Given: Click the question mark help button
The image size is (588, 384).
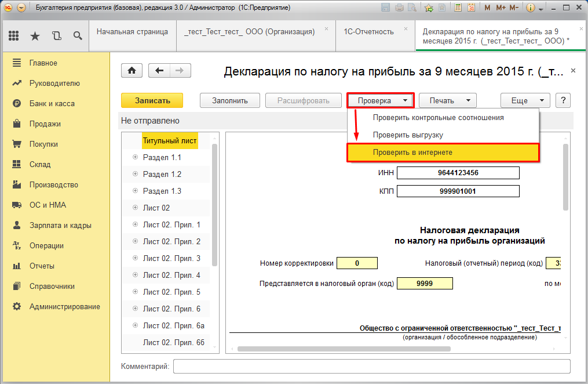Looking at the screenshot, I should coord(563,100).
